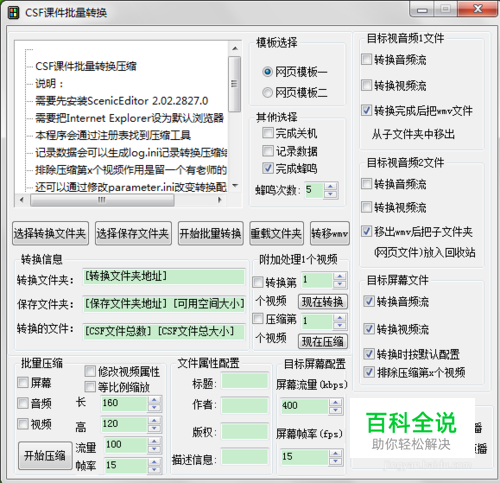500x483 pixels.
Task: Decrease 高 value spinner
Action: pyautogui.click(x=154, y=428)
